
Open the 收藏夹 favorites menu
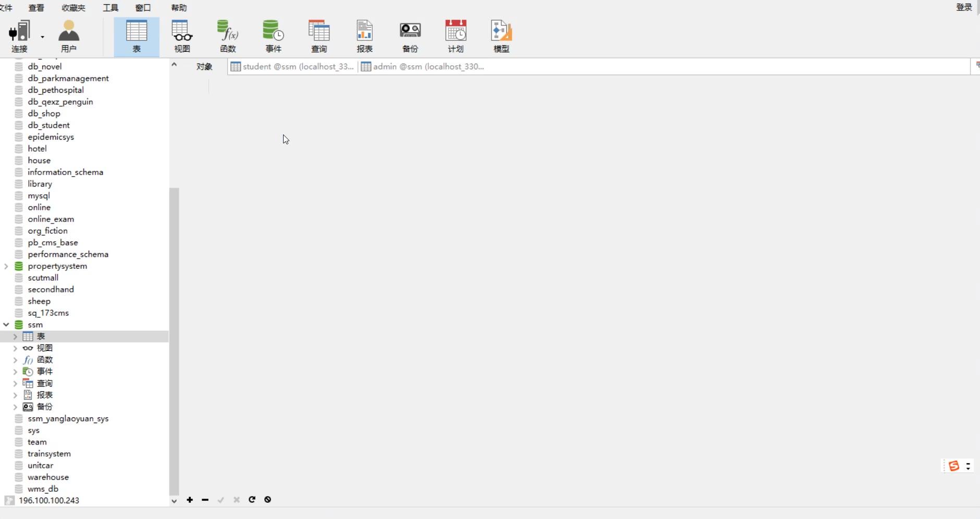[x=73, y=8]
